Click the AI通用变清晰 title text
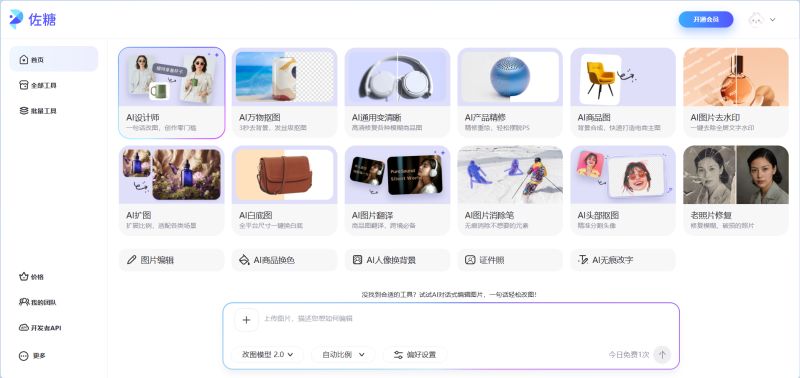Screen dimensions: 800x378 (x=377, y=117)
